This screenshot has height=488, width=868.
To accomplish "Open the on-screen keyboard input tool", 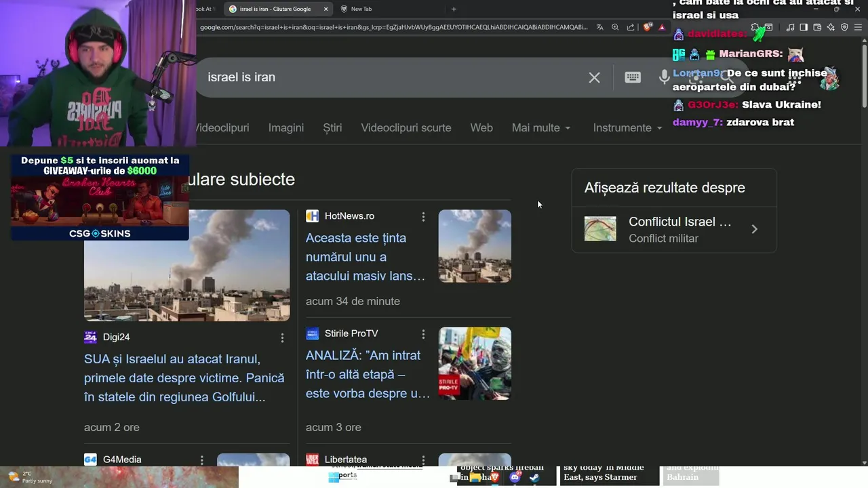I will pyautogui.click(x=633, y=77).
